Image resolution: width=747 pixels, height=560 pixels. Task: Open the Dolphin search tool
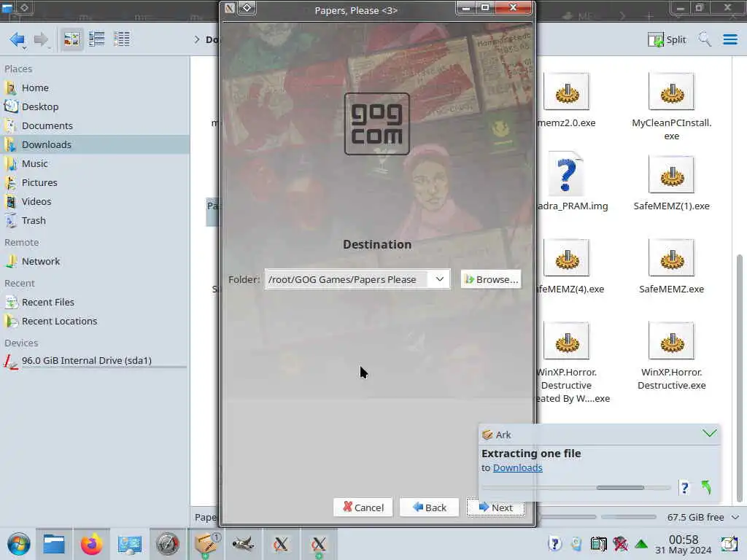[705, 39]
